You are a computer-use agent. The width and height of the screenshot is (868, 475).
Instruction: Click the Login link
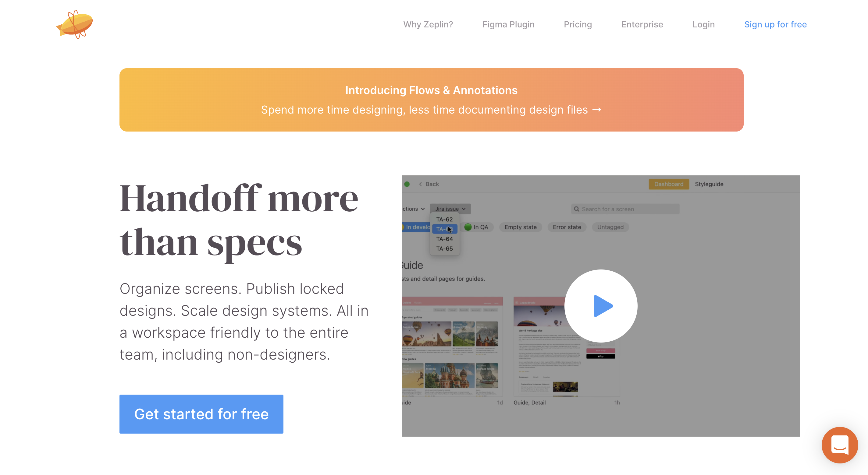point(703,24)
